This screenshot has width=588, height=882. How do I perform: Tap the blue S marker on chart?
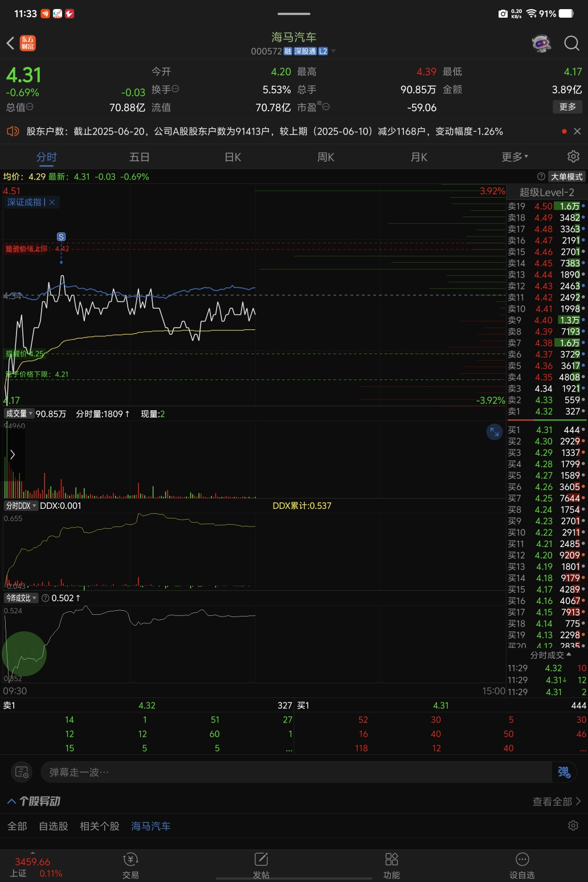click(x=61, y=236)
